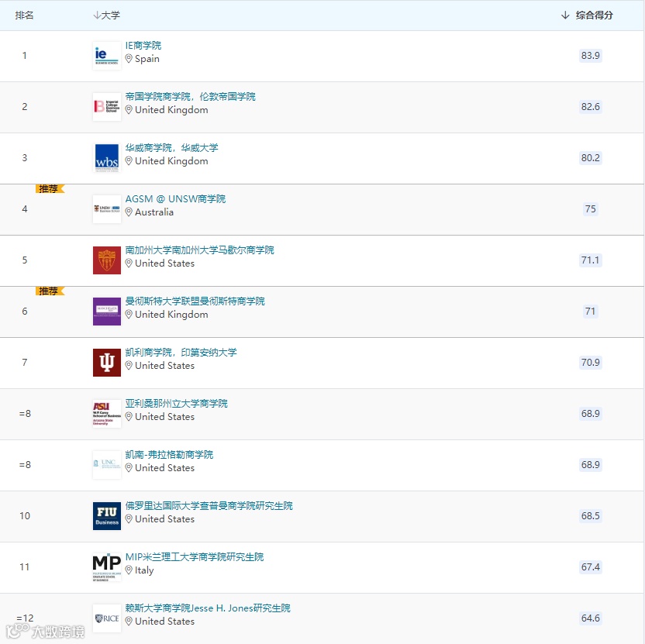Viewport: 645px width, 644px height.
Task: Click the 推荐 badge on rank 6 row
Action: click(x=50, y=291)
